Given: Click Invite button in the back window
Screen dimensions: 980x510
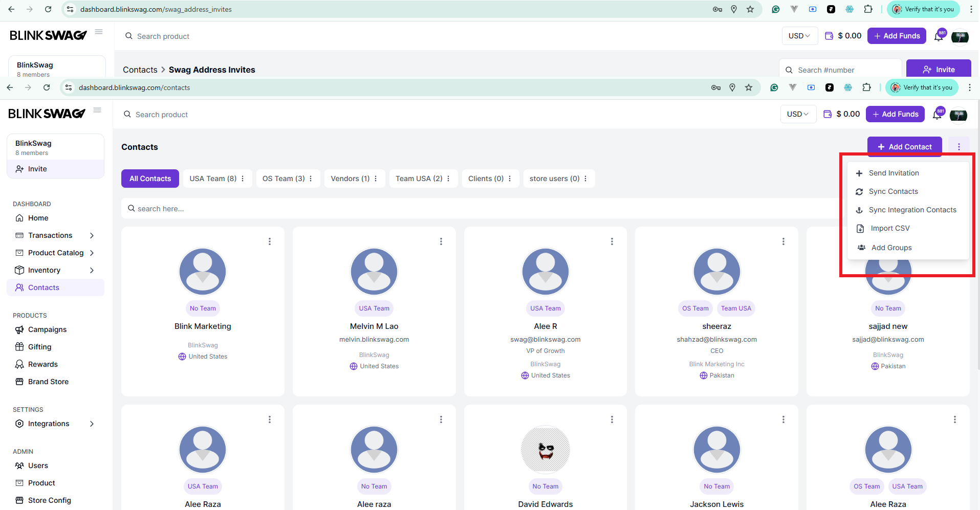Looking at the screenshot, I should 939,70.
